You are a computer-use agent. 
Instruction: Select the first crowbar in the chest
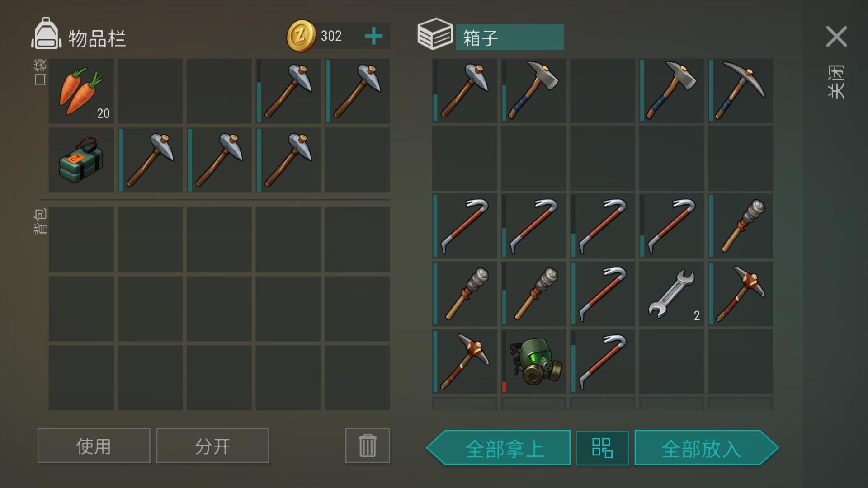tap(465, 226)
